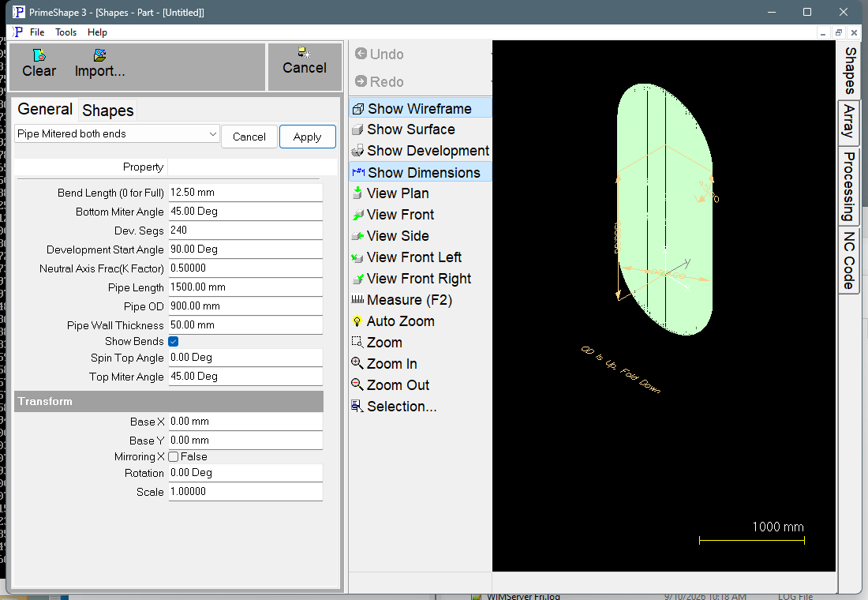Select the vertical NC Code tab

pyautogui.click(x=849, y=261)
